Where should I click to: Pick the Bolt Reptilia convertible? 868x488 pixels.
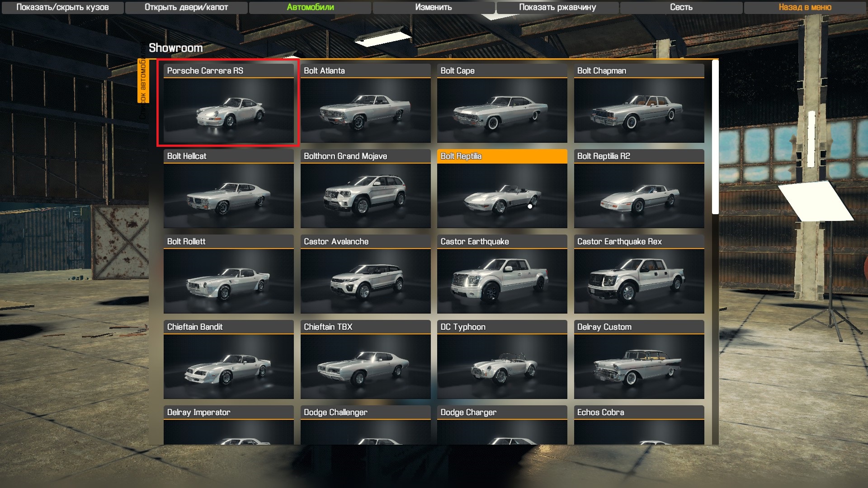(502, 188)
